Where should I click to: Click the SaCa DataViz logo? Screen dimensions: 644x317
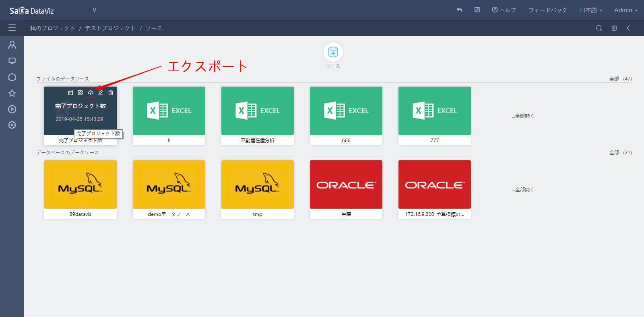point(32,10)
